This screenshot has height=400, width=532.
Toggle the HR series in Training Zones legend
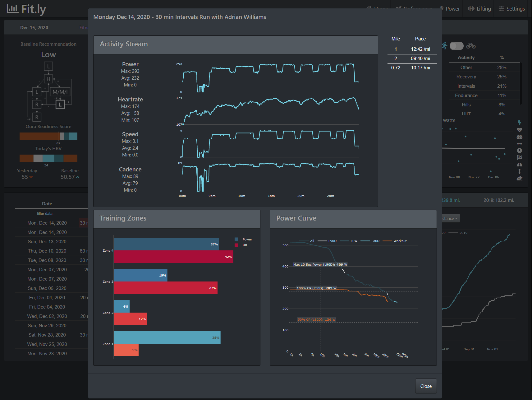tap(241, 245)
